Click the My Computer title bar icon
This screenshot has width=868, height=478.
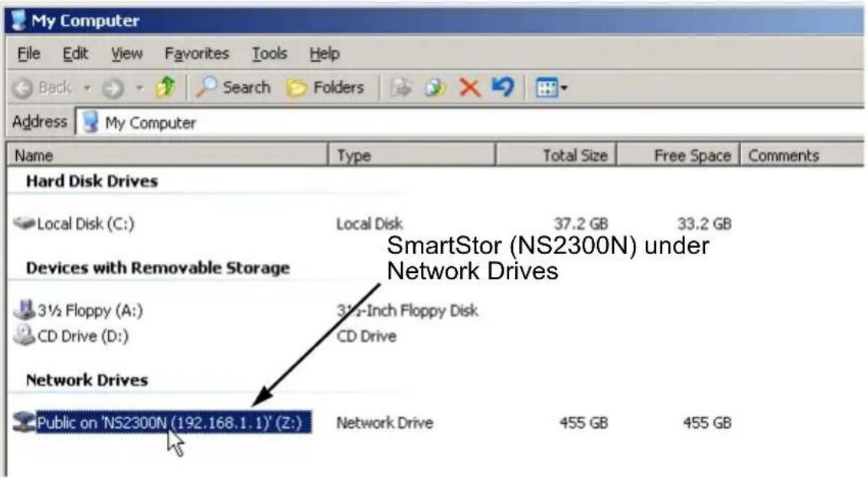click(x=19, y=21)
